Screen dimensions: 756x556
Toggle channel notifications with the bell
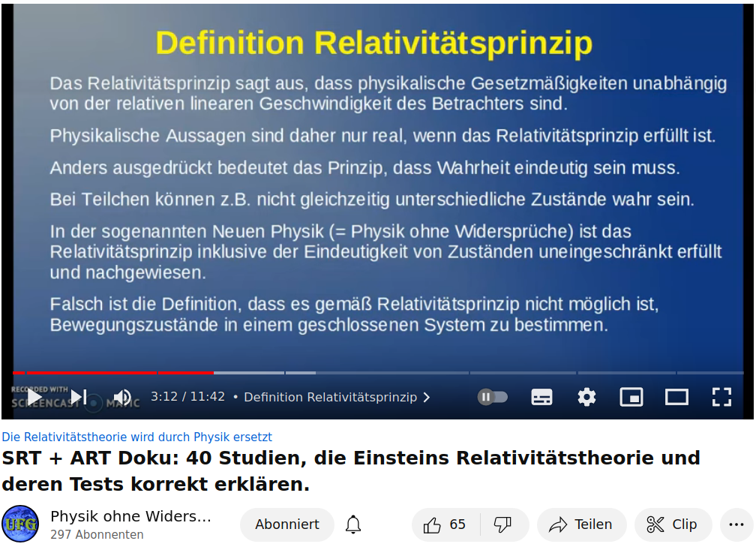353,524
